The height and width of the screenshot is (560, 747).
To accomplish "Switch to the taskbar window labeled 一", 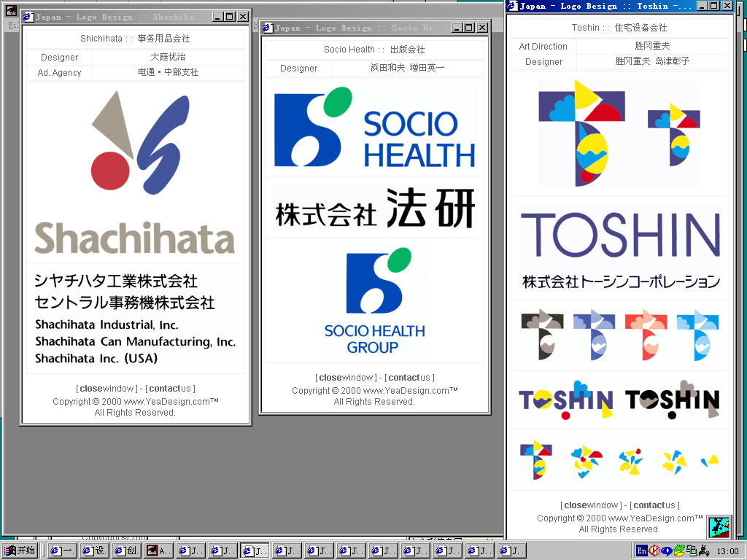I will click(x=62, y=551).
